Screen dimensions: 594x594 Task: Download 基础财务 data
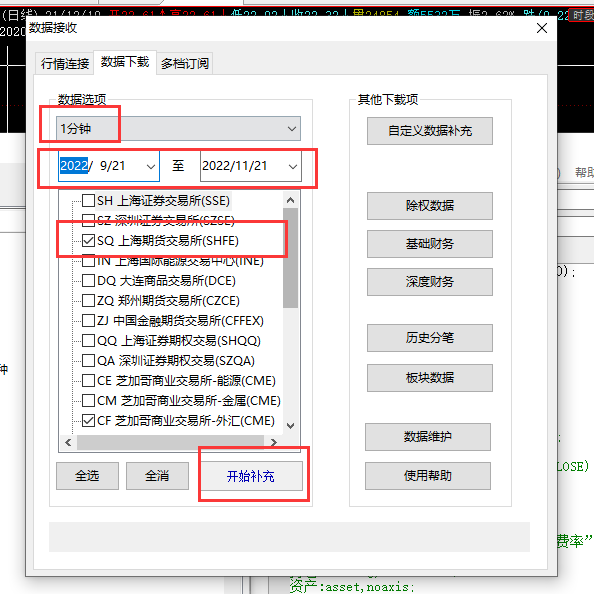pos(430,244)
